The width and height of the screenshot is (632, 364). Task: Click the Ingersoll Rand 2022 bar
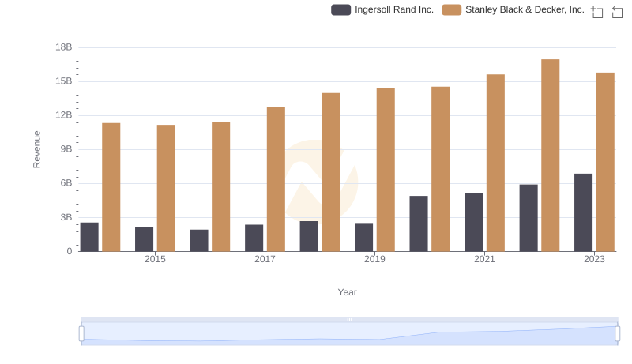tap(529, 218)
